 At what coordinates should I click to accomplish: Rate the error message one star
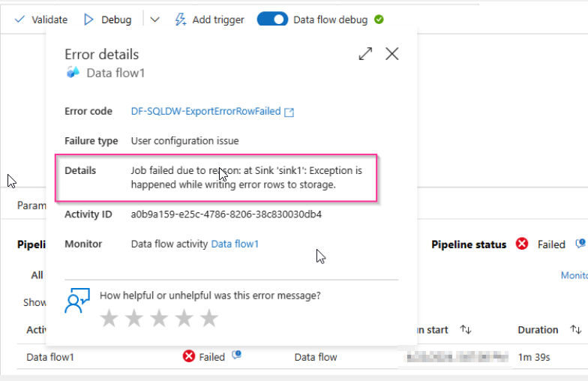coord(109,318)
